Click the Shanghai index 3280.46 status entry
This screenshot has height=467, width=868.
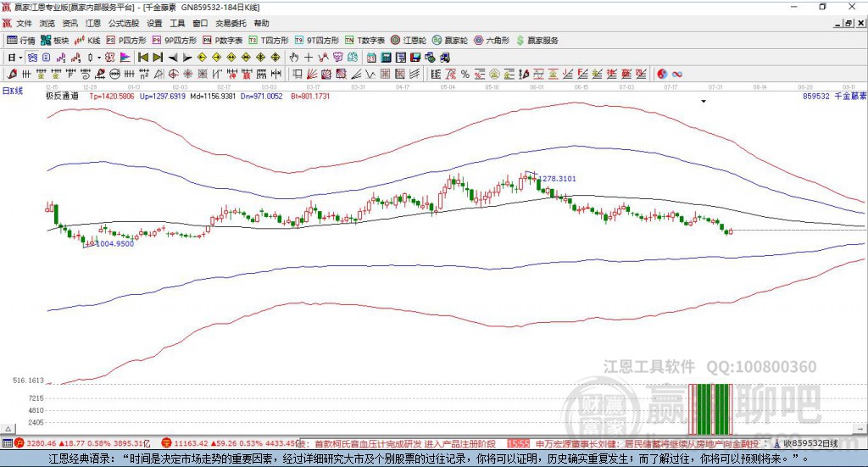[83, 443]
